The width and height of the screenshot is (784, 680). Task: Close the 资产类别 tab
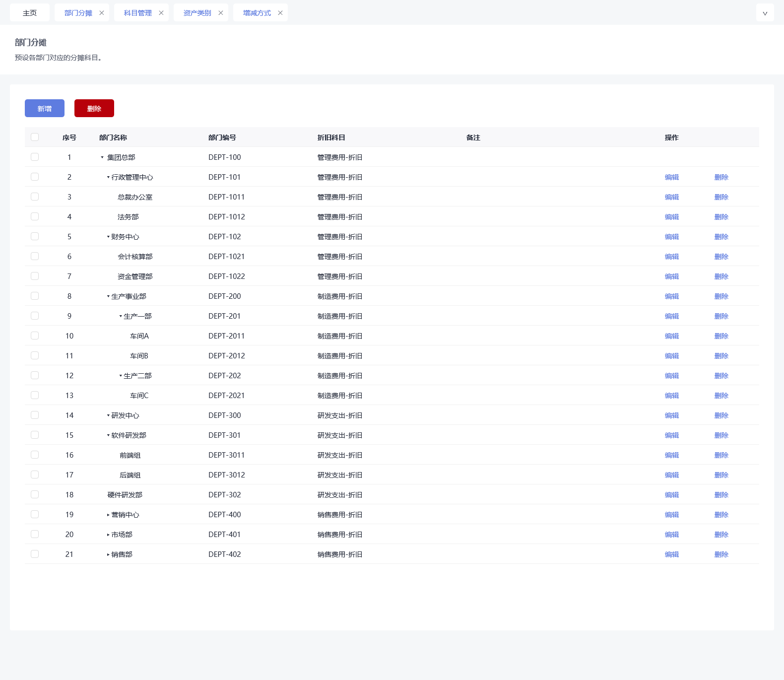[221, 13]
